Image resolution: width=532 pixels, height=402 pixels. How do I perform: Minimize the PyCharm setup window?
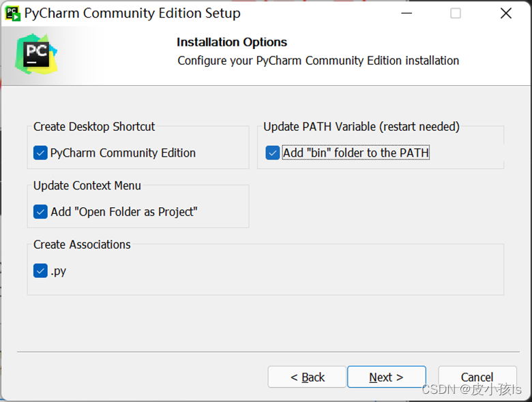click(407, 14)
